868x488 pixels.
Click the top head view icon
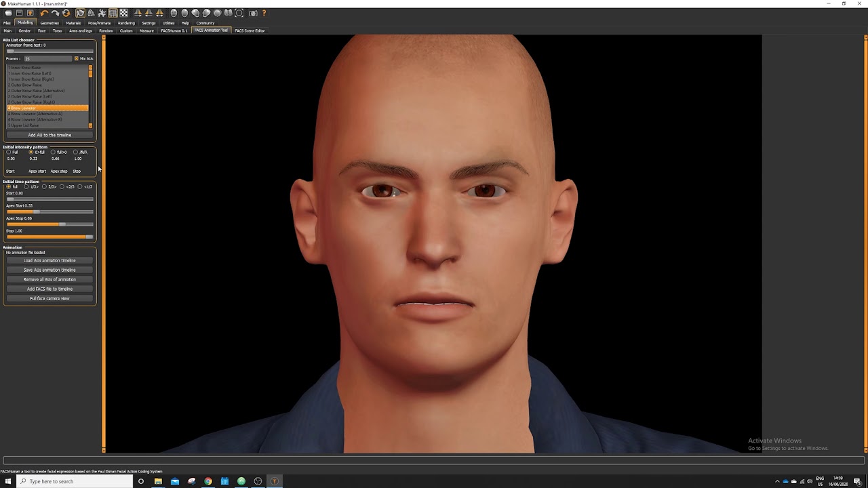[217, 13]
